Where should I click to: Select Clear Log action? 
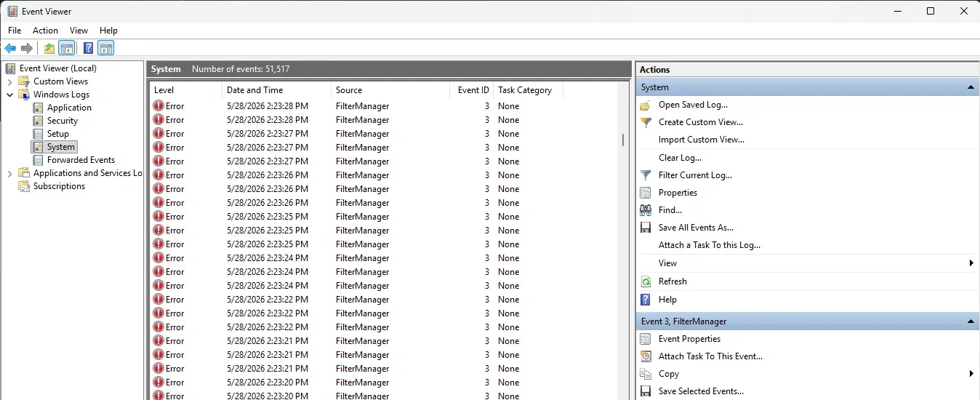point(680,158)
